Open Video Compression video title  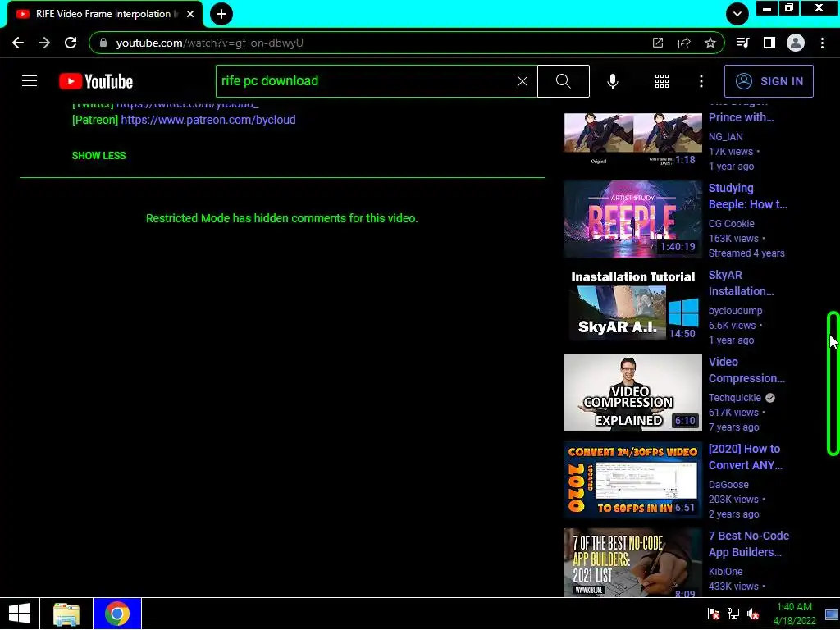[x=746, y=370]
